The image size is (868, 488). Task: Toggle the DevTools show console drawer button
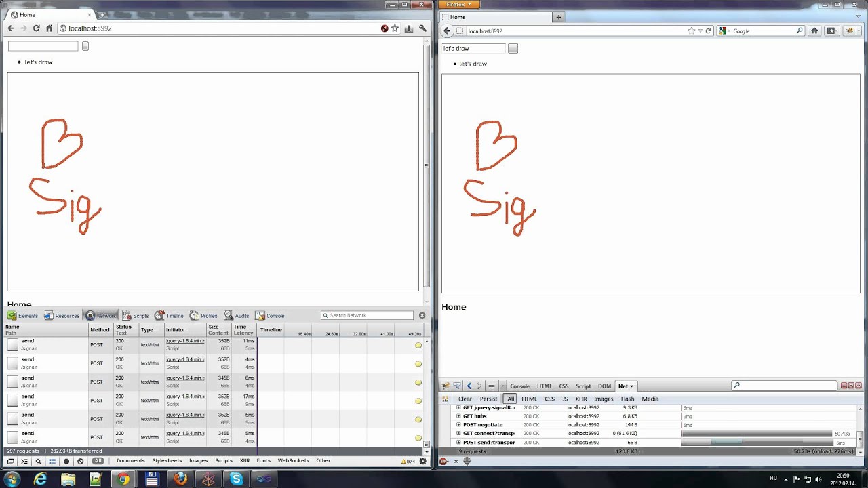[24, 461]
